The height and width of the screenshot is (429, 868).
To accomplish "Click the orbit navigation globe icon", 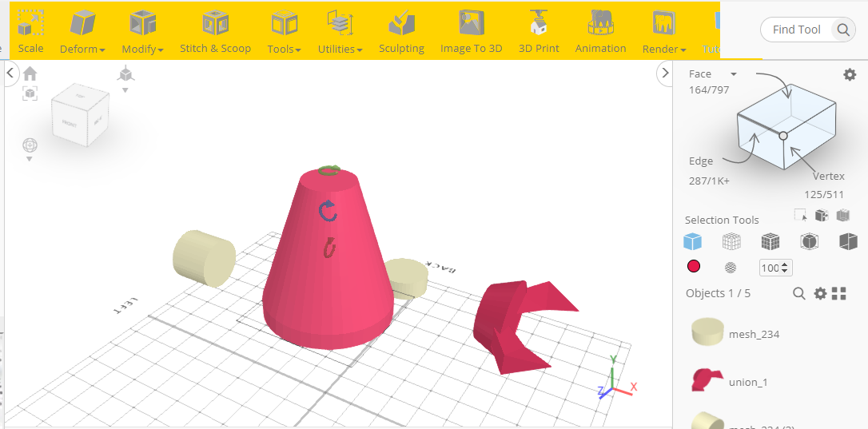I will point(30,145).
